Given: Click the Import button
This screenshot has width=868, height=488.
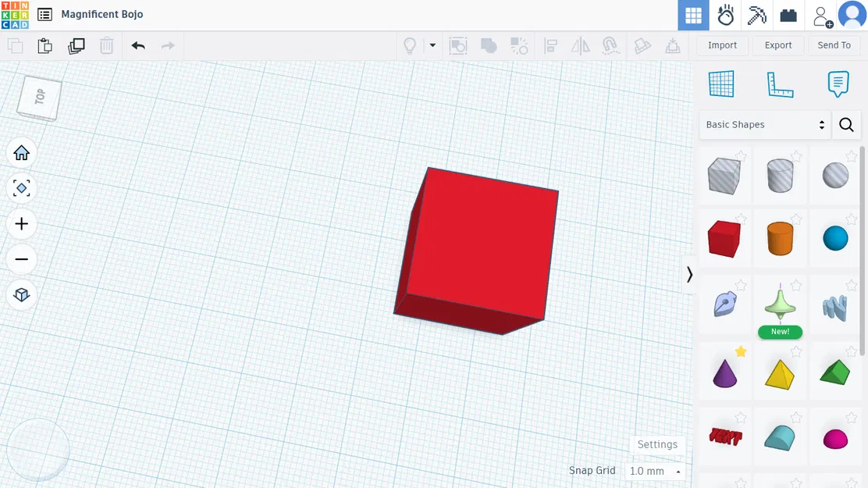Looking at the screenshot, I should tap(722, 45).
